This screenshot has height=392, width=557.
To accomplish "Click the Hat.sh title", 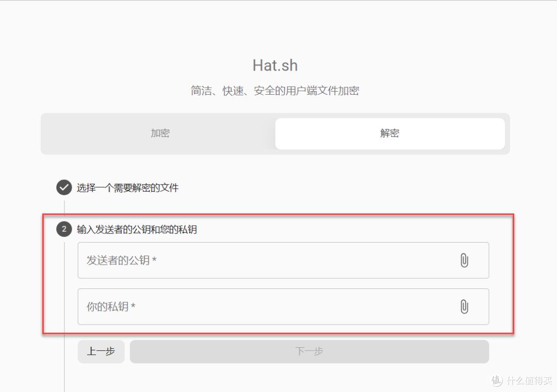I will pyautogui.click(x=275, y=65).
